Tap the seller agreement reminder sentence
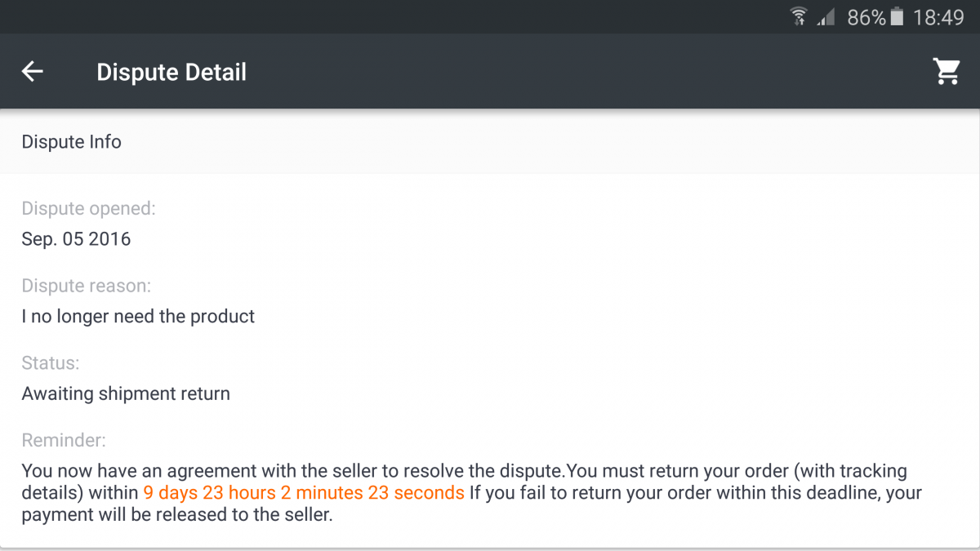This screenshot has height=551, width=980. point(294,471)
